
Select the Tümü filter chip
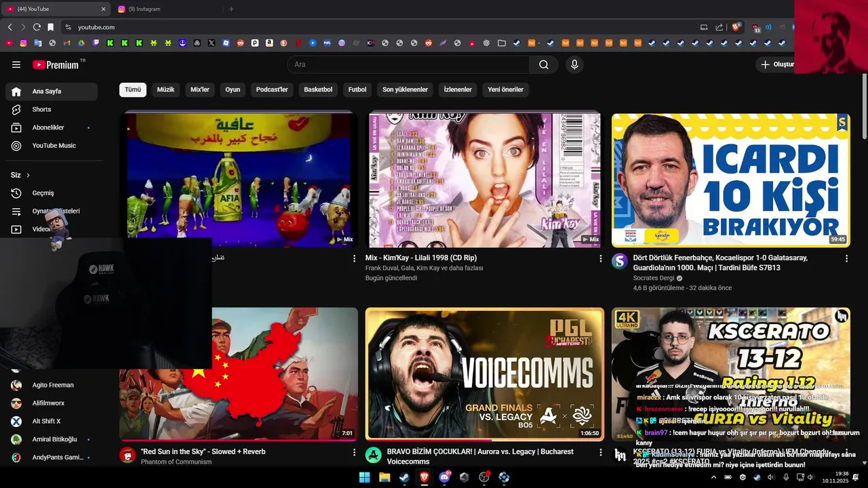tap(133, 89)
